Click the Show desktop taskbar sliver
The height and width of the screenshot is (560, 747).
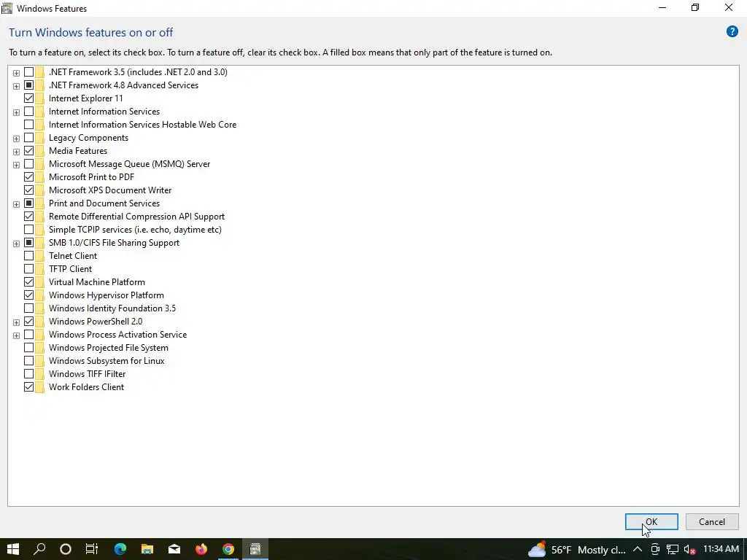[x=745, y=550]
